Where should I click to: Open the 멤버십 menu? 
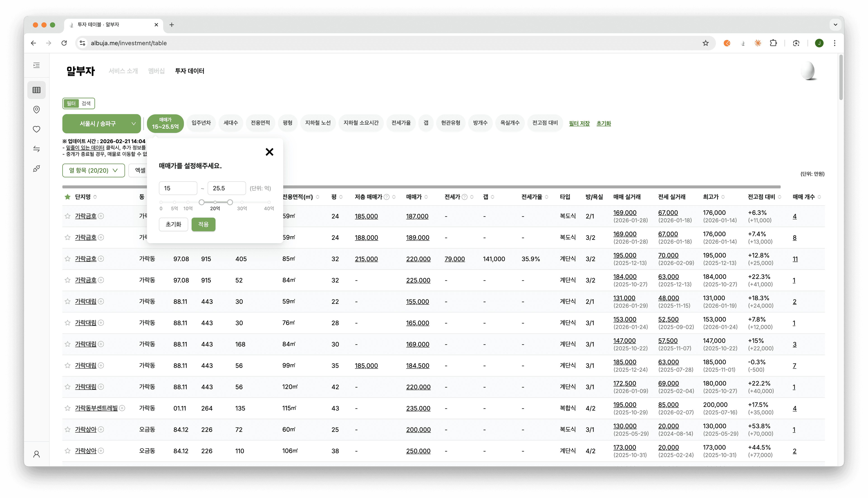click(156, 71)
